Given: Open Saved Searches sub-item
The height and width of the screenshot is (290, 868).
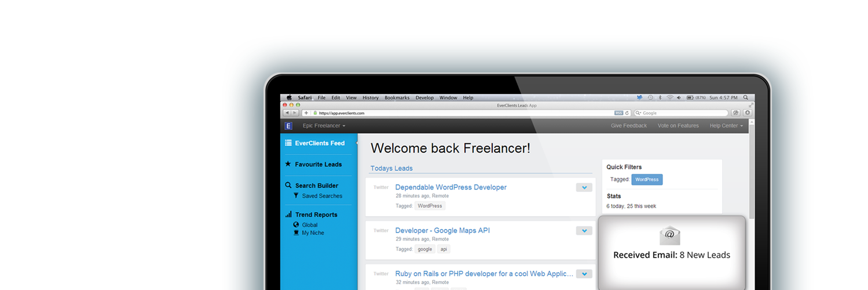Looking at the screenshot, I should point(322,196).
